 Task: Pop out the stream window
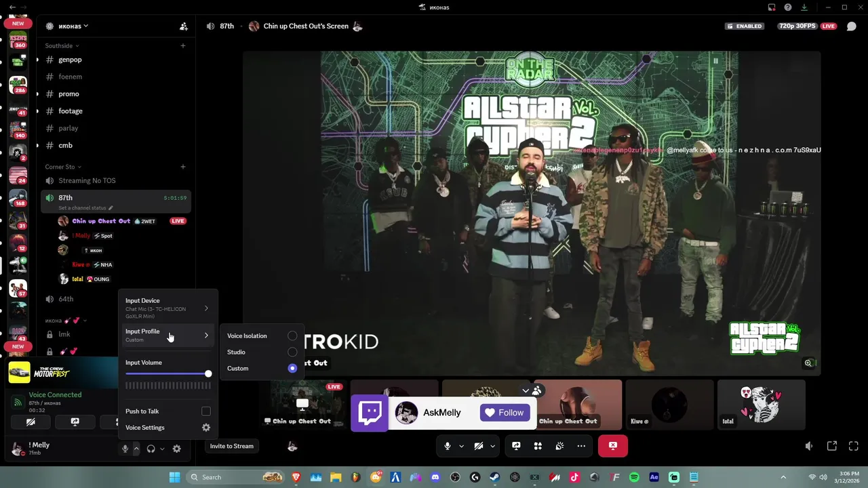(x=832, y=446)
